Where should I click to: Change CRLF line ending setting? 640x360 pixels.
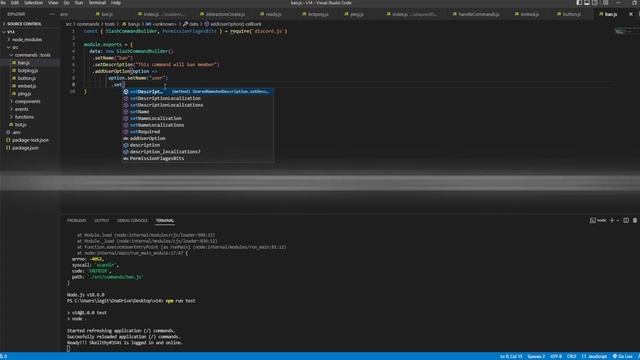(x=571, y=356)
